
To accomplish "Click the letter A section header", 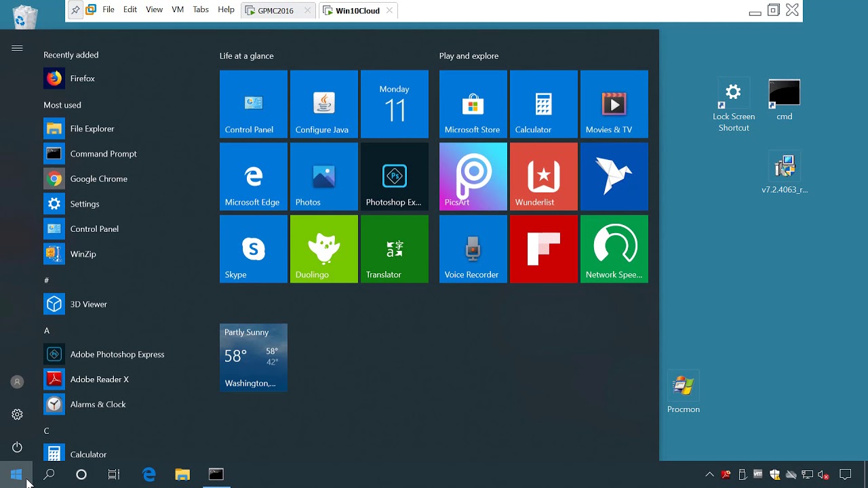I will pos(47,331).
